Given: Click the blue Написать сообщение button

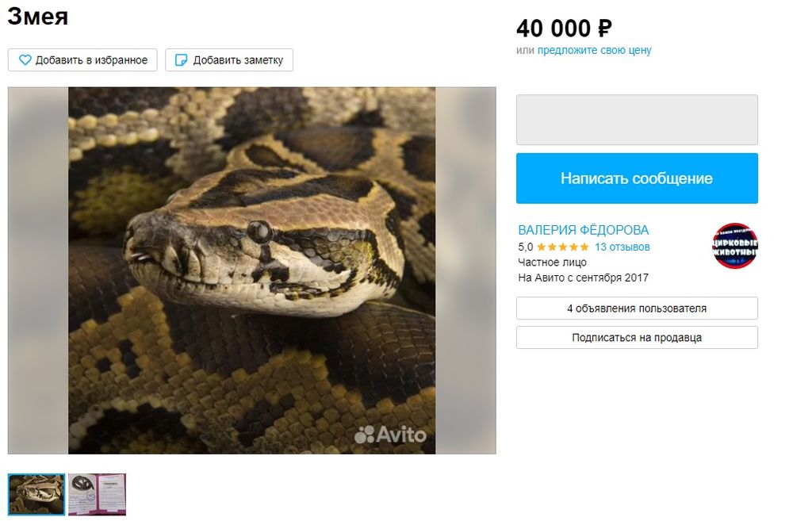Looking at the screenshot, I should [x=637, y=178].
